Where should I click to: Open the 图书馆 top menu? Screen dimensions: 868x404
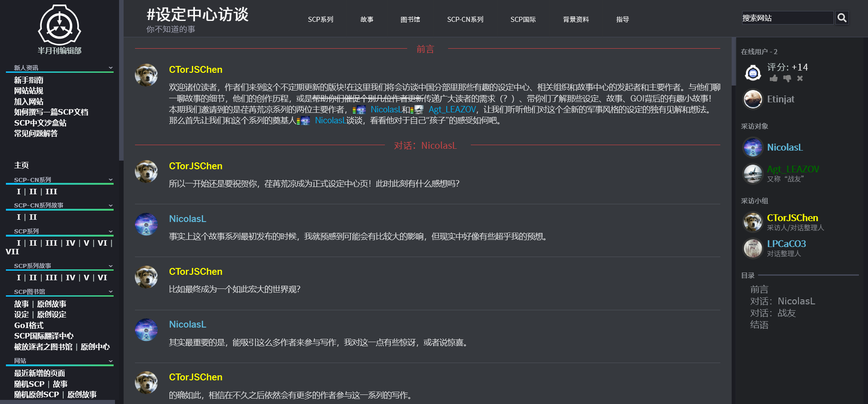click(410, 20)
